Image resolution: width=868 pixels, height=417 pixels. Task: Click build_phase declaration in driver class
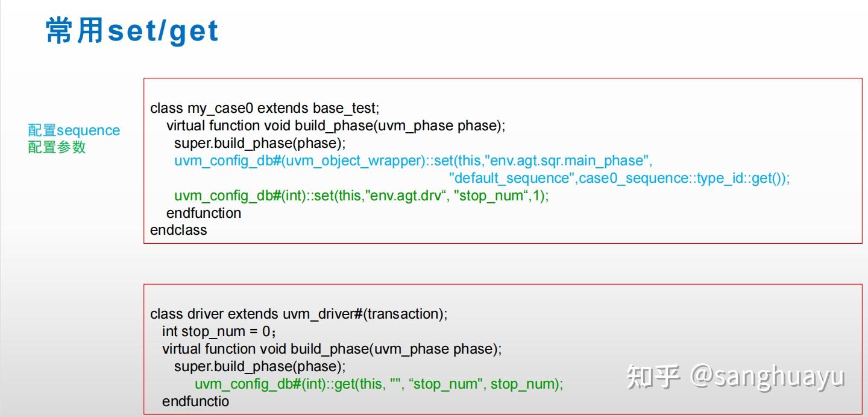332,349
